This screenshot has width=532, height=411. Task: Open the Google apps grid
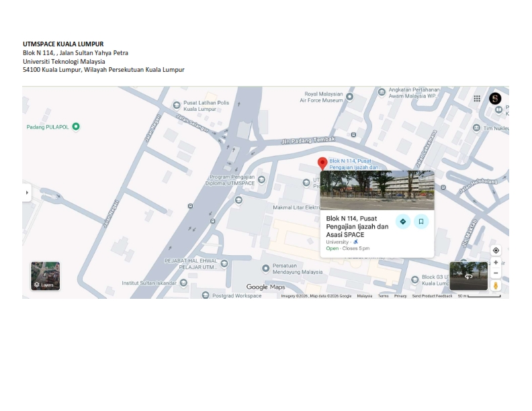[477, 99]
